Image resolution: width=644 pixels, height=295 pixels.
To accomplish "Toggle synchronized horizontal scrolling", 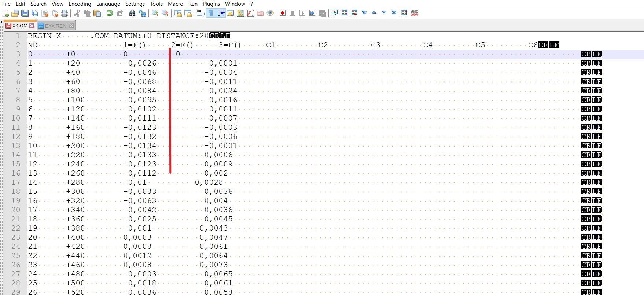I will pyautogui.click(x=188, y=14).
